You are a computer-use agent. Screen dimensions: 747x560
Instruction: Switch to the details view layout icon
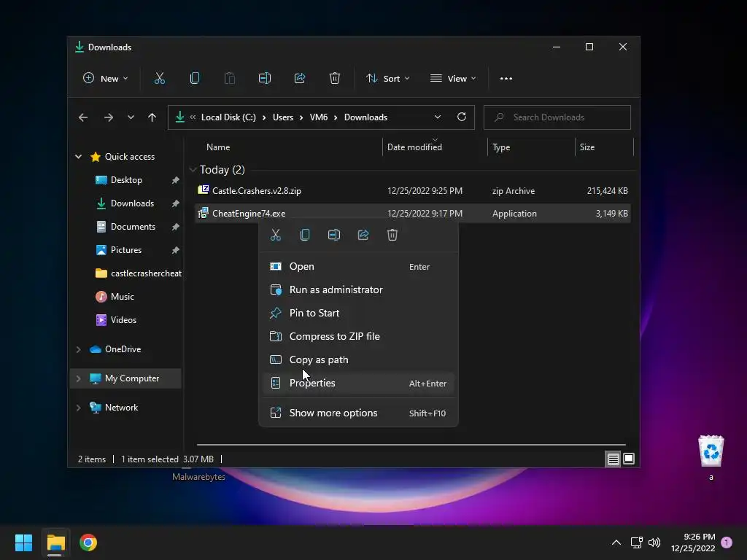coord(613,459)
